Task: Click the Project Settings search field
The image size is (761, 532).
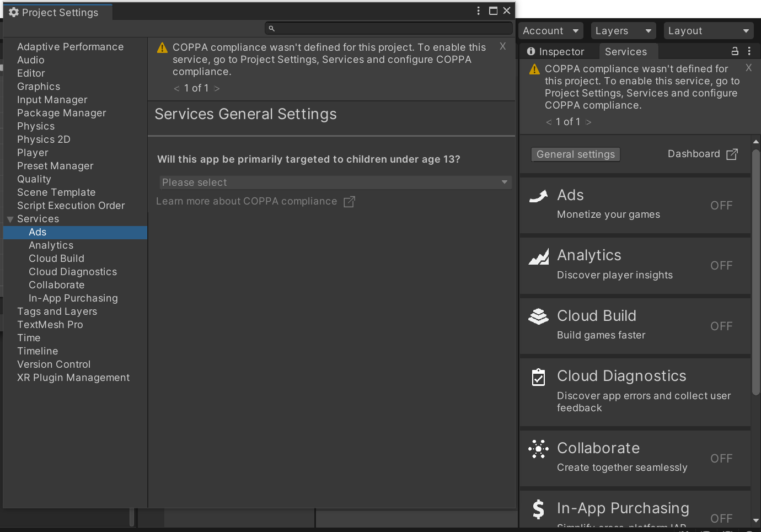Action: coord(389,28)
